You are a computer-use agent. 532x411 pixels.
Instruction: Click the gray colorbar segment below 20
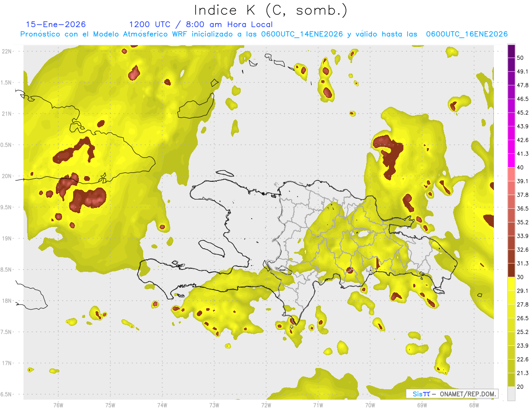pyautogui.click(x=511, y=393)
